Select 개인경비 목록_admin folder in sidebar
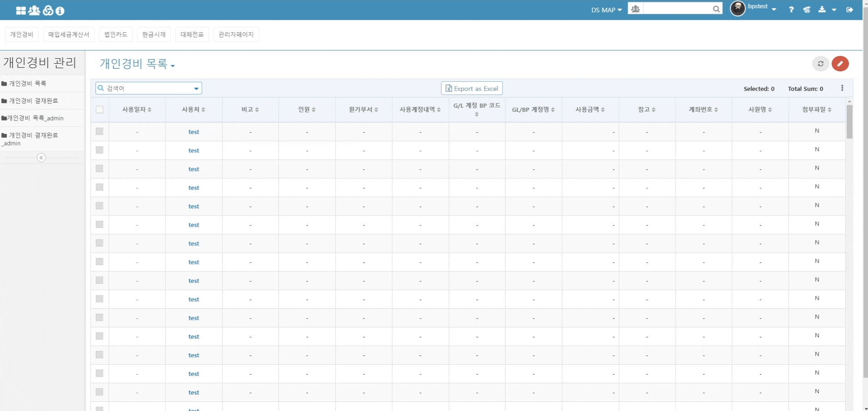 (42, 118)
